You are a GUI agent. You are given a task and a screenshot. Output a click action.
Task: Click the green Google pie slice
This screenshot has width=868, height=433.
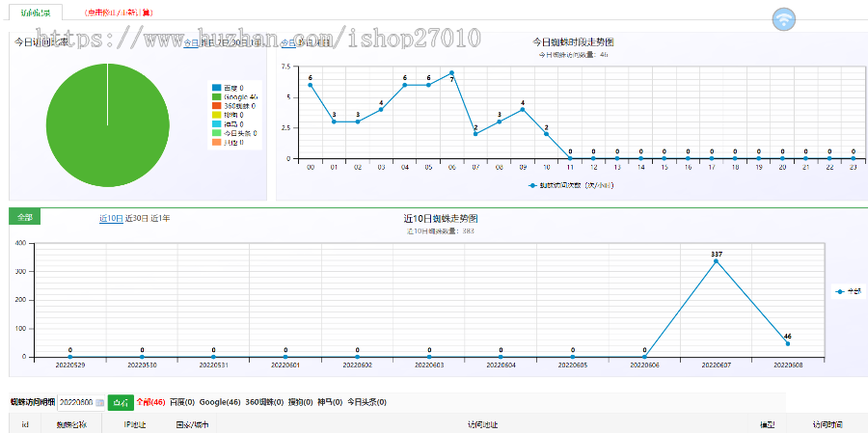coord(107,124)
